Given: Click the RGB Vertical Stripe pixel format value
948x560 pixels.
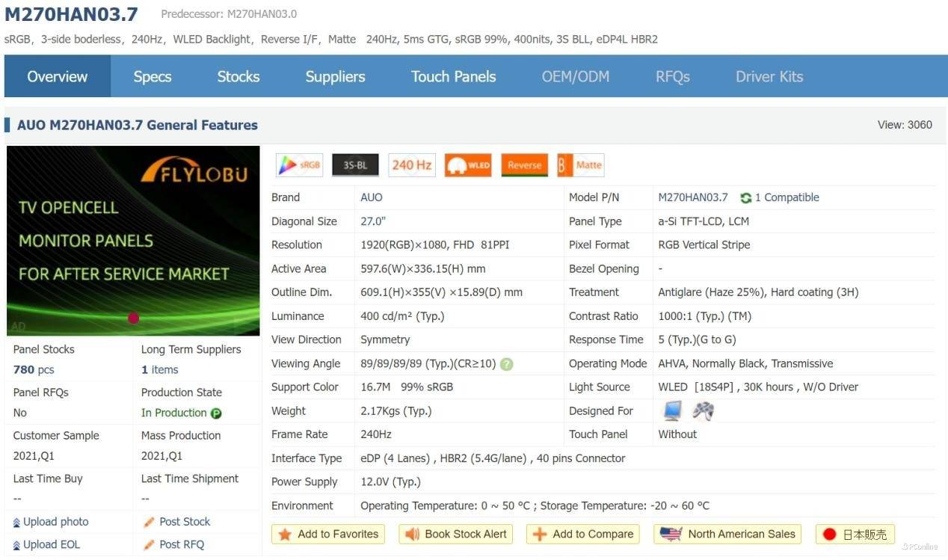Looking at the screenshot, I should click(x=704, y=244).
